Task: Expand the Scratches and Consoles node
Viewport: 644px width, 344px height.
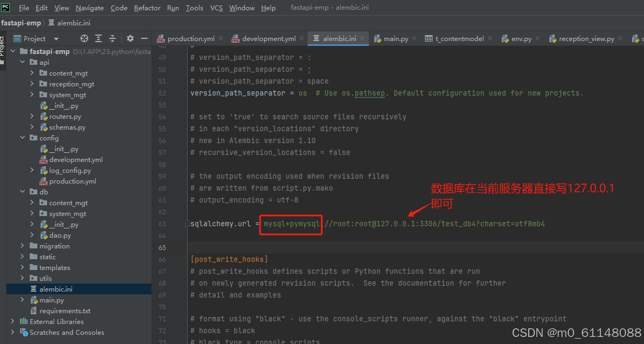Action: tap(12, 333)
